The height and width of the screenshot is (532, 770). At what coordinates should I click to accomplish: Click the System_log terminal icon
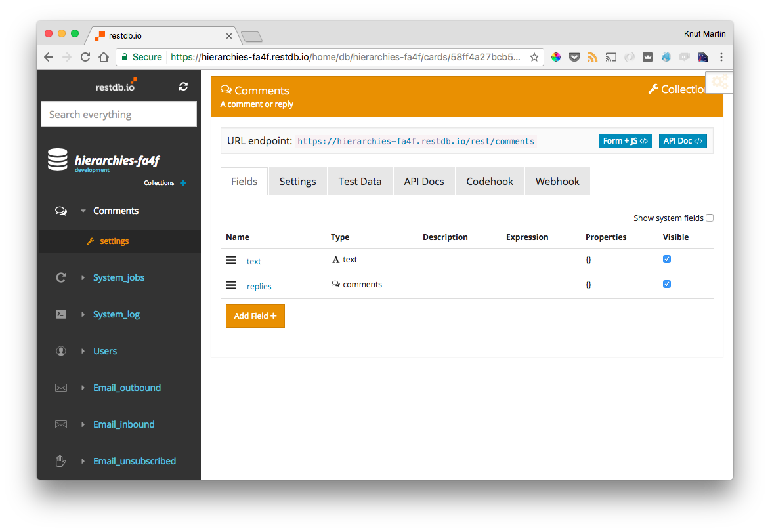pos(61,314)
